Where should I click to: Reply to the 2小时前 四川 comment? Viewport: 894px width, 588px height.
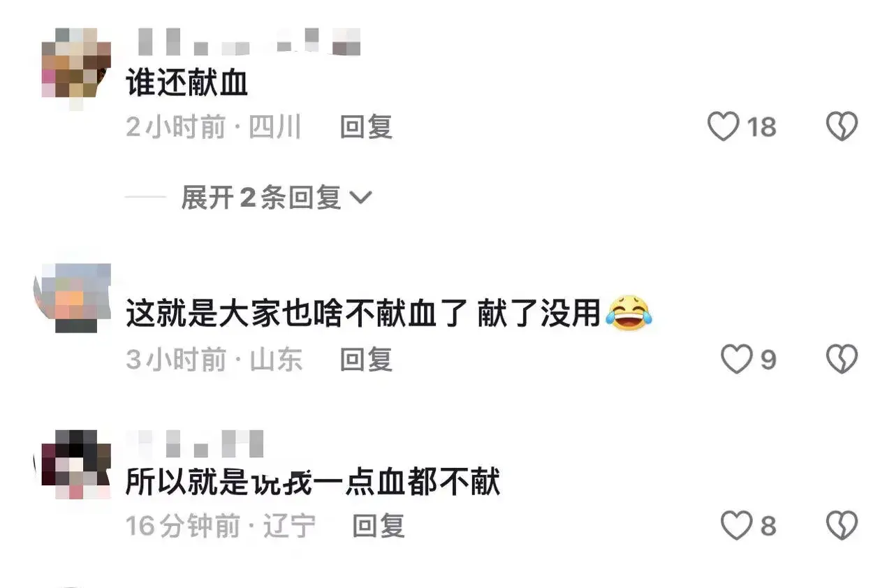click(366, 127)
